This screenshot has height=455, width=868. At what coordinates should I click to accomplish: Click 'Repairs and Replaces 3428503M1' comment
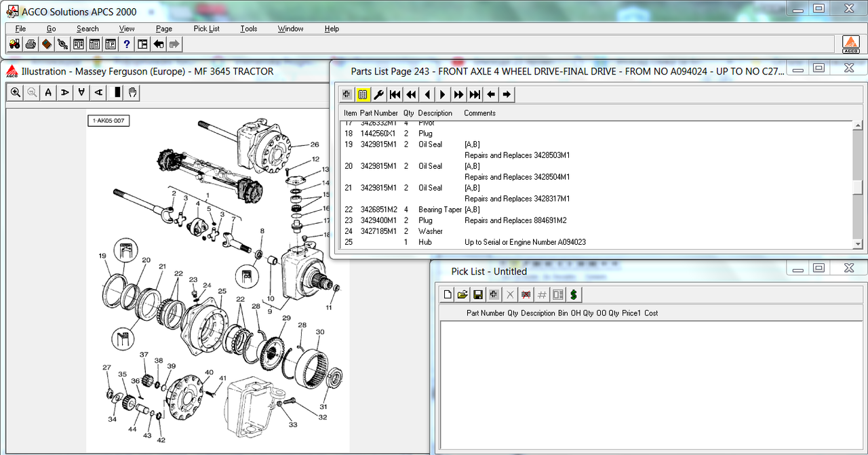point(517,155)
